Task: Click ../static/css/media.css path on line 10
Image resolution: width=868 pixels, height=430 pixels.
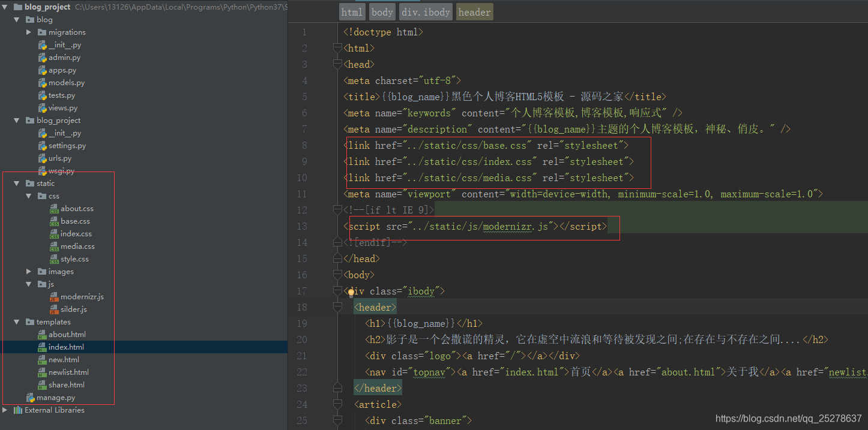Action: (x=472, y=178)
